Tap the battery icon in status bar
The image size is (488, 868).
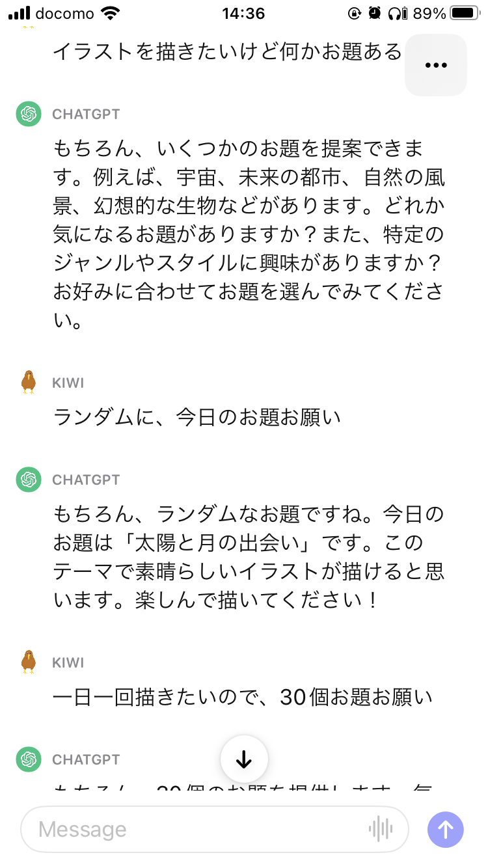(464, 13)
